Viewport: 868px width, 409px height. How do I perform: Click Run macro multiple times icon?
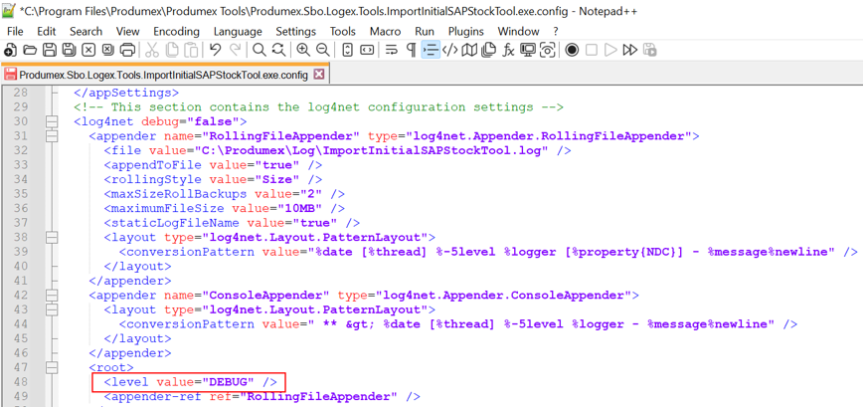[x=630, y=51]
